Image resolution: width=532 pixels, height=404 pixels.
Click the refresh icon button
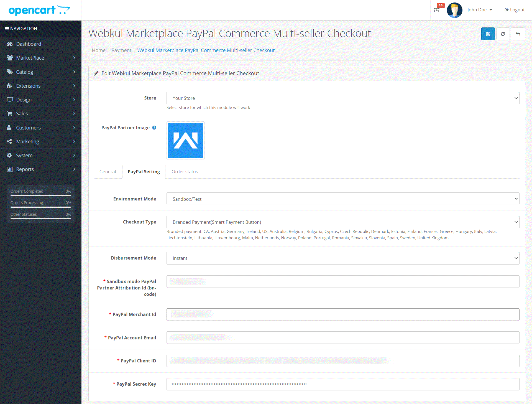click(x=503, y=34)
